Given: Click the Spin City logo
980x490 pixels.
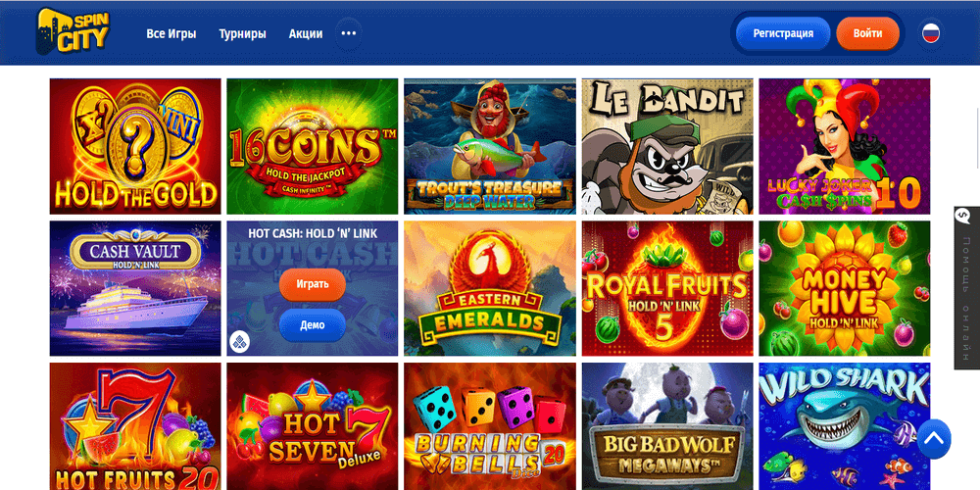Looking at the screenshot, I should point(73,31).
